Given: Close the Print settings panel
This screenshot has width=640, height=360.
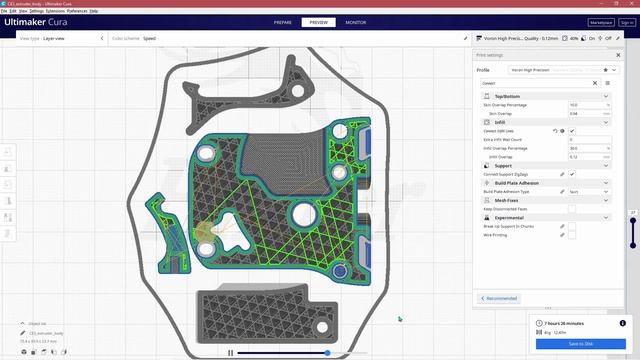Looking at the screenshot, I should coord(618,55).
